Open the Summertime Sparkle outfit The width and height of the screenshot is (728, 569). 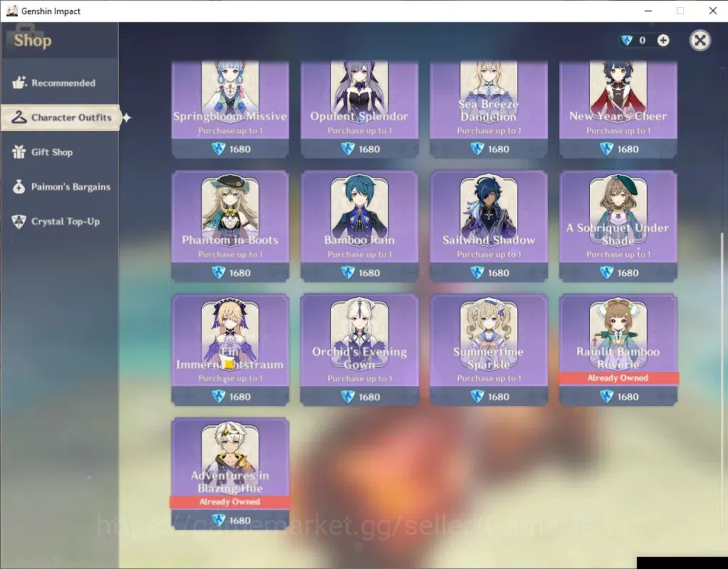point(488,350)
